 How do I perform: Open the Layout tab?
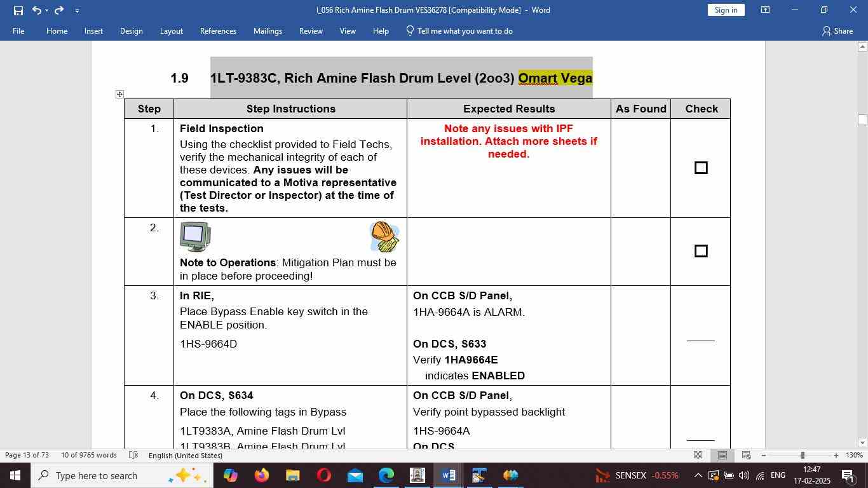click(x=171, y=30)
